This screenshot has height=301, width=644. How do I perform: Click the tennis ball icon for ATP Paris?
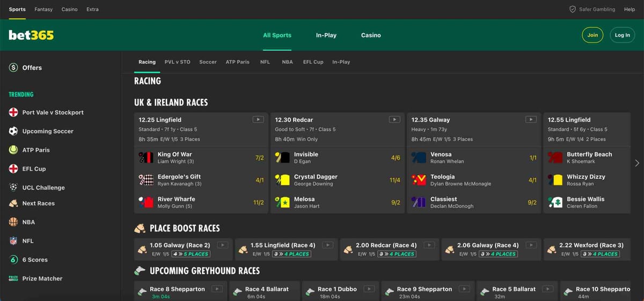tap(13, 150)
